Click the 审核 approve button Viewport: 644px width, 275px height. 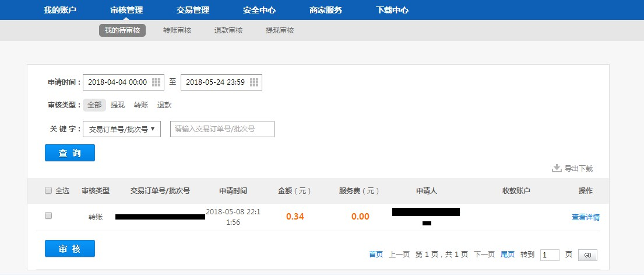(70, 248)
